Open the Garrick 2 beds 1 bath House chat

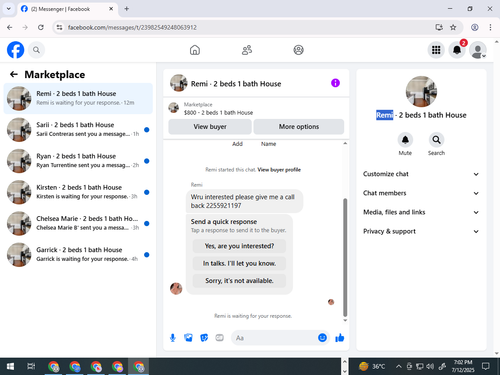78,255
